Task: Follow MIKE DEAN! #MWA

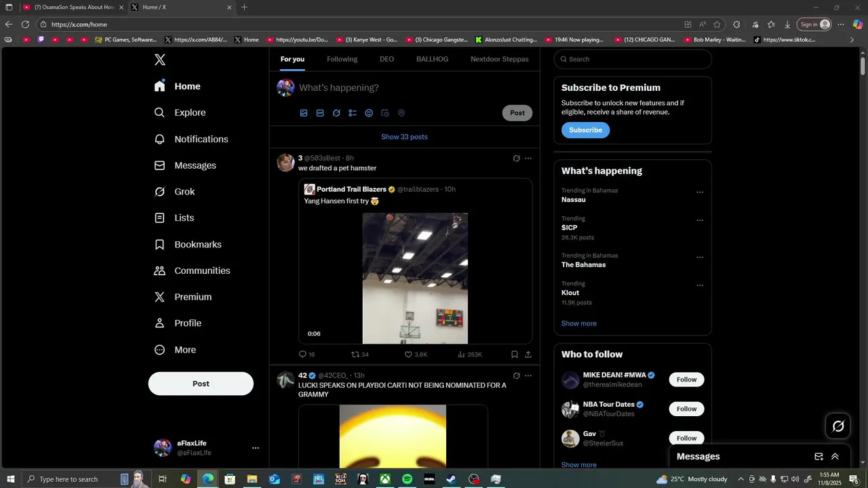Action: click(x=686, y=380)
